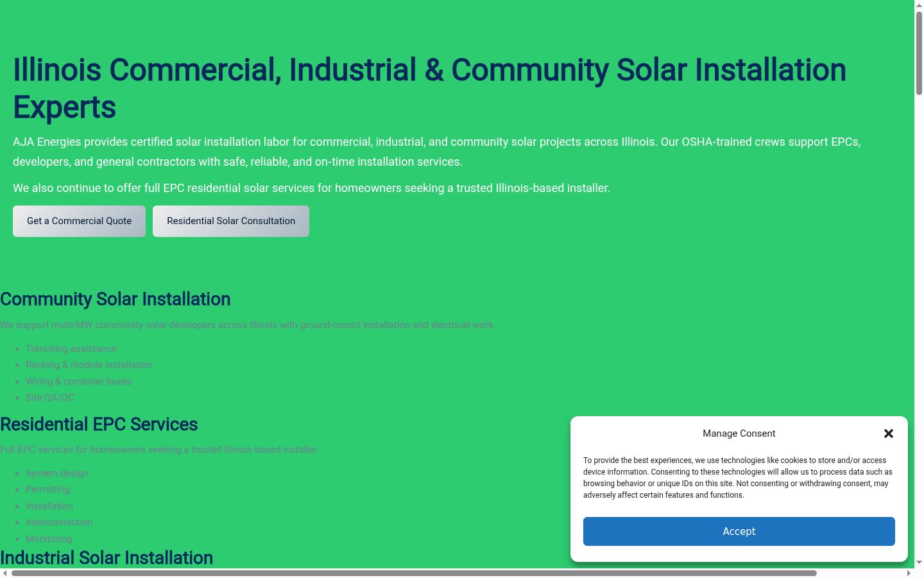The width and height of the screenshot is (924, 578).
Task: Click the scroll left arrow
Action: pyautogui.click(x=4, y=573)
